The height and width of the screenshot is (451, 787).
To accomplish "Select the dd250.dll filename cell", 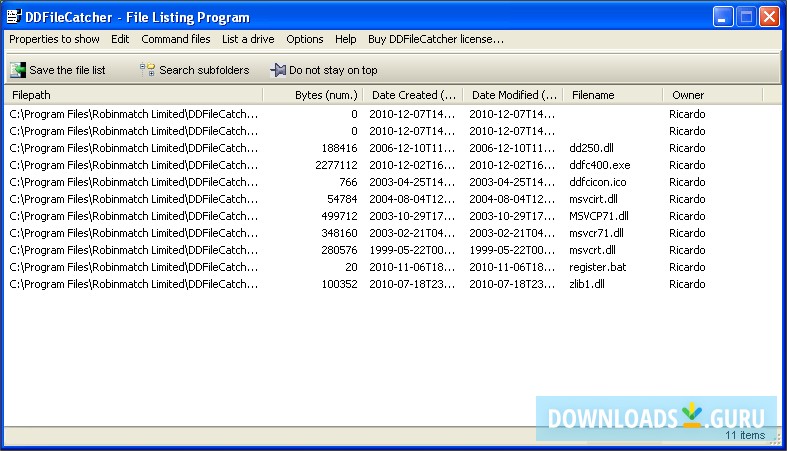I will pyautogui.click(x=591, y=148).
